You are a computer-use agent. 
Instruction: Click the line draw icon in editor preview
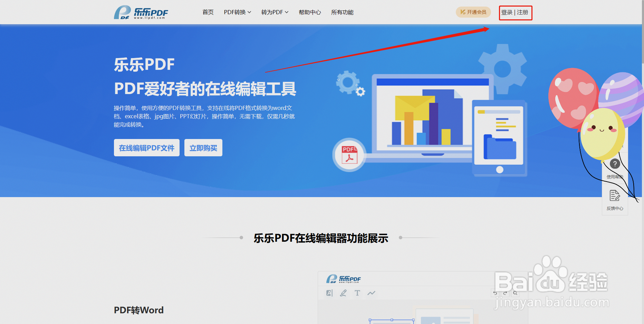point(371,293)
